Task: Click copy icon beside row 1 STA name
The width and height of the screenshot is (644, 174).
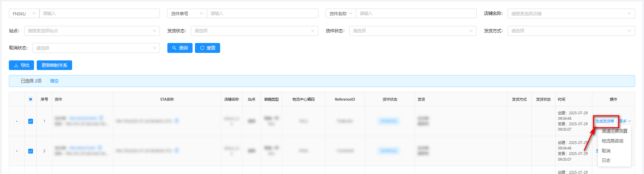Action: pos(177,121)
